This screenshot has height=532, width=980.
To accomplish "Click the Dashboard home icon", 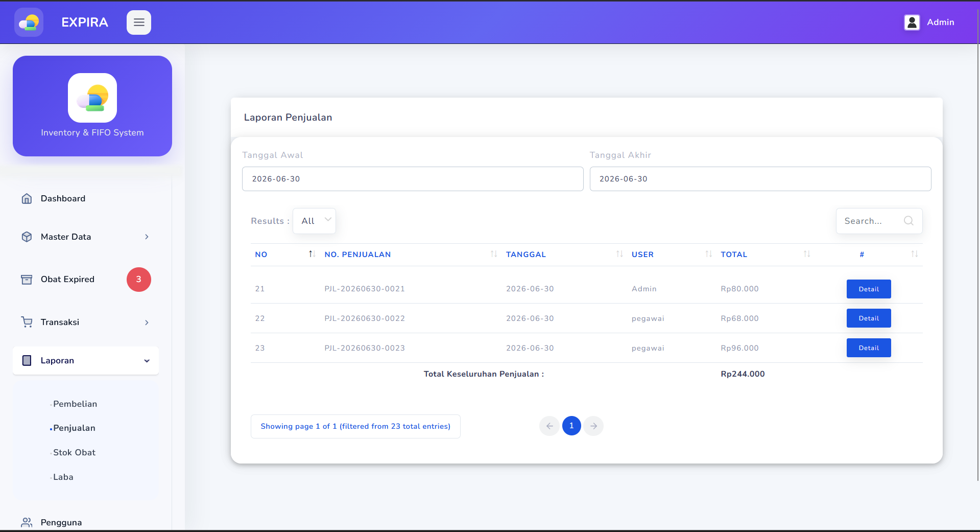I will point(27,198).
